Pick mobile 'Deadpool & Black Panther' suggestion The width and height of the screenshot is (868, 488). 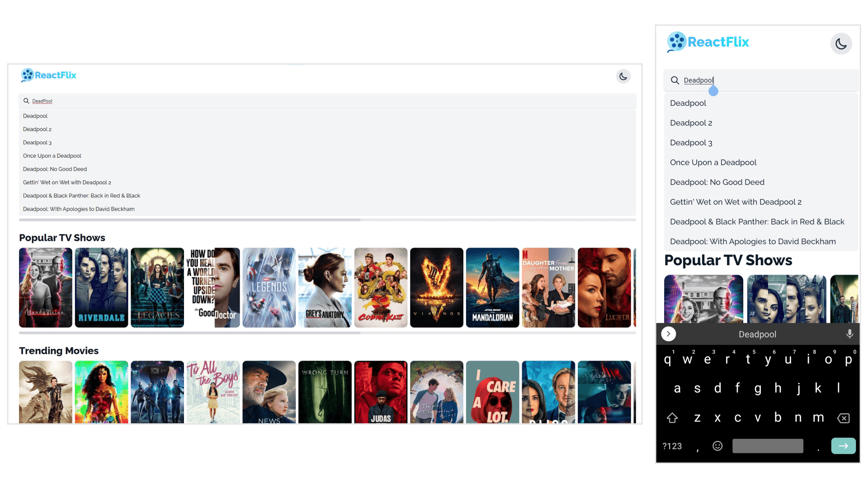point(761,222)
